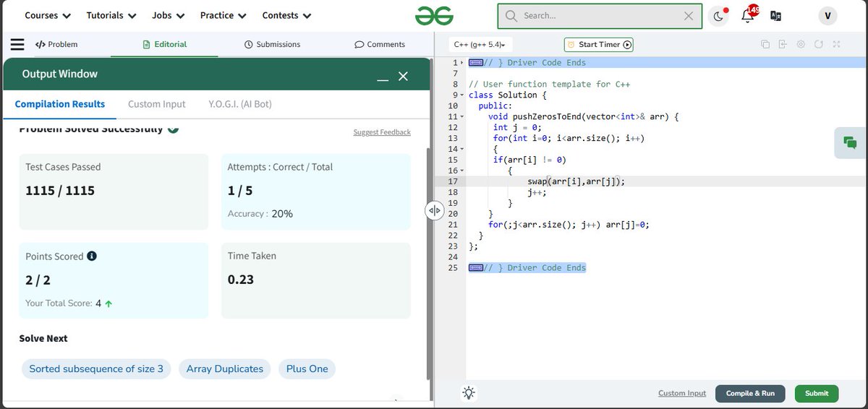868x409 pixels.
Task: Open the Contests dropdown menu
Action: click(287, 15)
